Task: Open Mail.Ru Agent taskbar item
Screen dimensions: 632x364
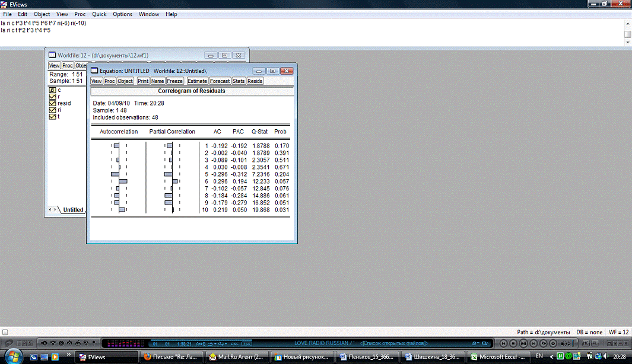Action: click(237, 357)
